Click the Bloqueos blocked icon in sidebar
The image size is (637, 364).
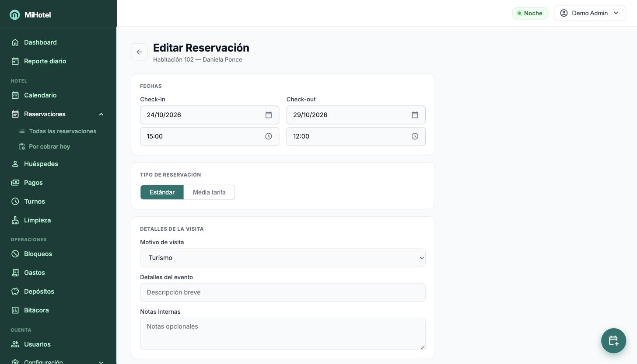[x=15, y=254]
